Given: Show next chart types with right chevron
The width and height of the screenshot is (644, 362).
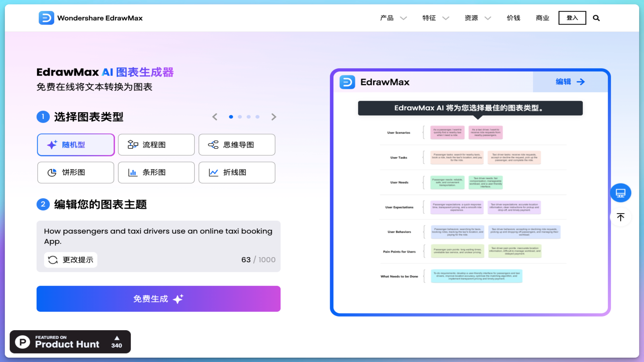Looking at the screenshot, I should pos(274,117).
